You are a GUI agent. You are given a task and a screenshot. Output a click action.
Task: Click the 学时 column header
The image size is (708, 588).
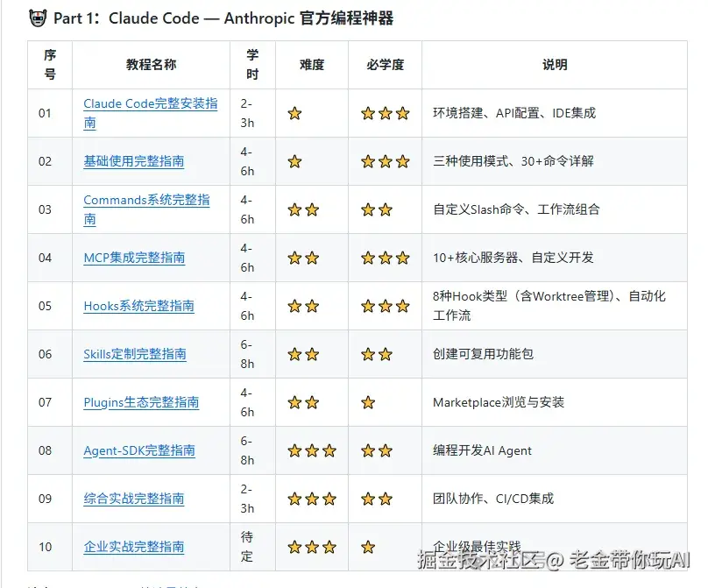252,65
